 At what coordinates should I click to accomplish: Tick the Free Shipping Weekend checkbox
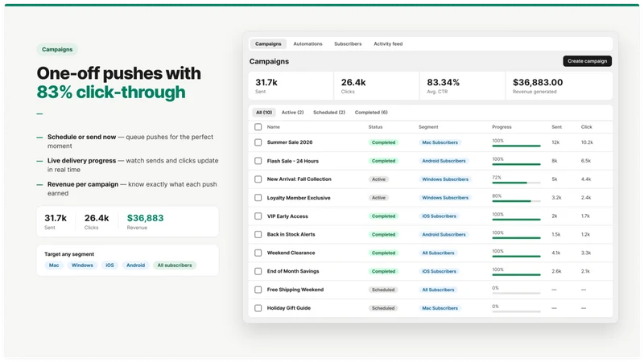click(x=258, y=290)
